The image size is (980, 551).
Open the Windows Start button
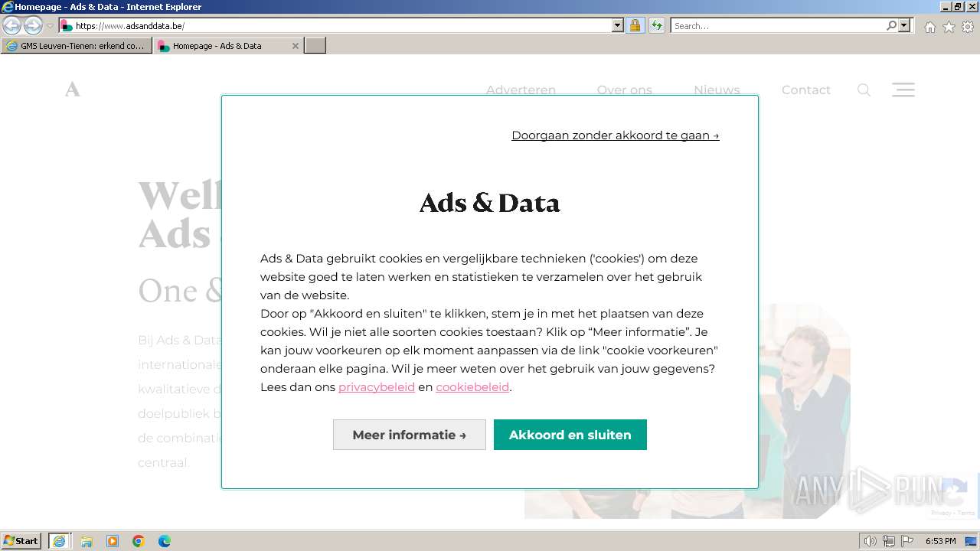point(21,541)
